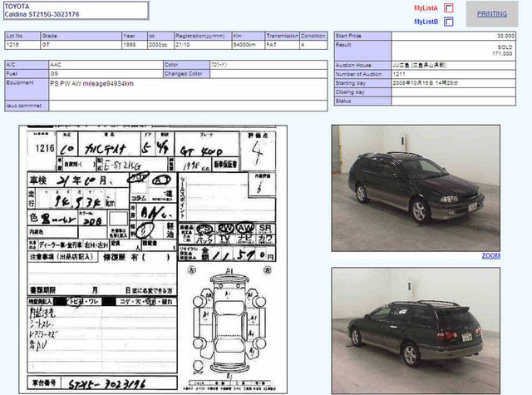This screenshot has height=395, width=532.
Task: Select condition value 4
Action: 313,45
